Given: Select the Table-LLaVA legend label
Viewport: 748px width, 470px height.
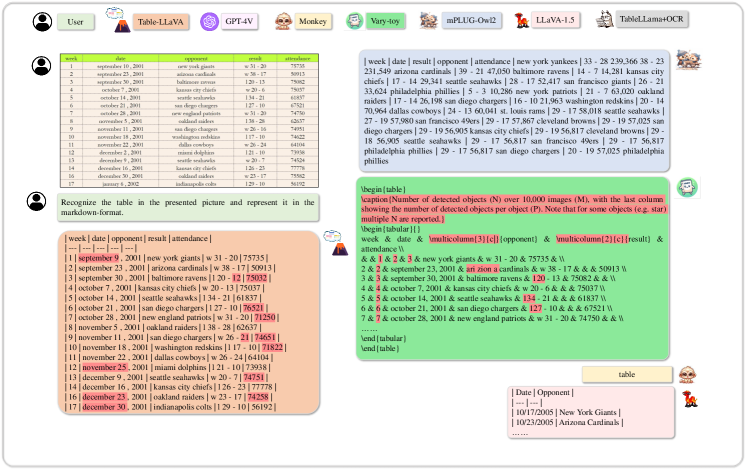Looking at the screenshot, I should point(160,22).
